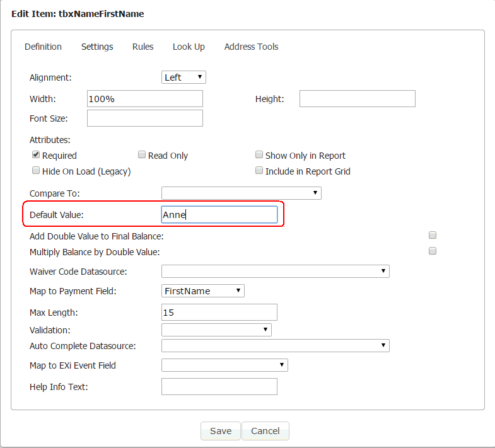Enable Include in Report Grid checkbox
Viewport: 495px width, 448px height.
[259, 171]
